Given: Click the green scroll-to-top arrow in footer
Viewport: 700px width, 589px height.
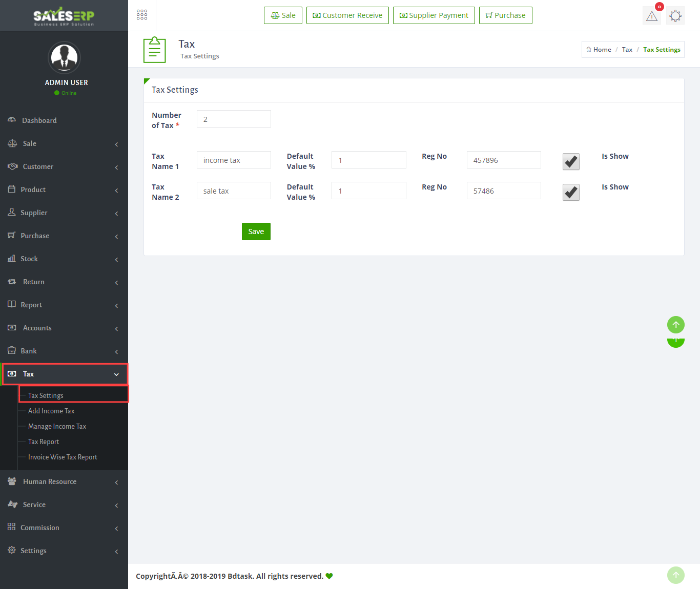Looking at the screenshot, I should (675, 575).
